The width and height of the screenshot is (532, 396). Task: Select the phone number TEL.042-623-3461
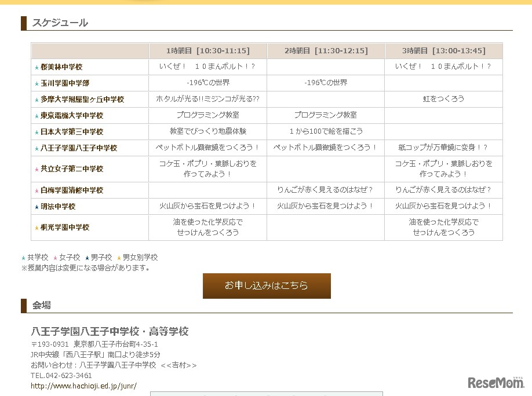pos(61,375)
